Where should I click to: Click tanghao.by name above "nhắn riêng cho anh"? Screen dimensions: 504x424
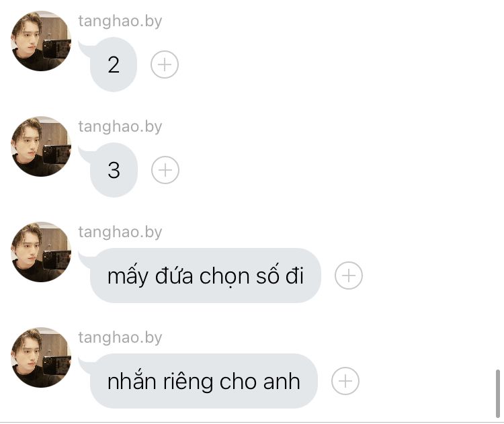tap(120, 337)
